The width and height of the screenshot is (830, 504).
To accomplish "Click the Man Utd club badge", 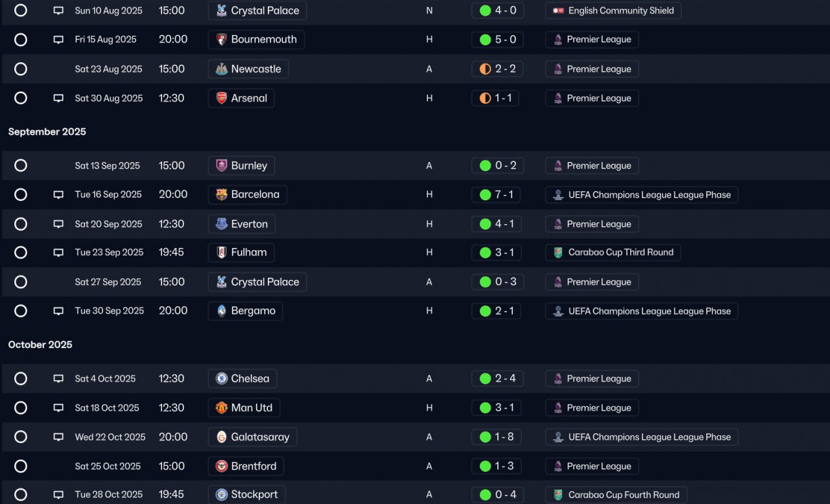I will 222,407.
